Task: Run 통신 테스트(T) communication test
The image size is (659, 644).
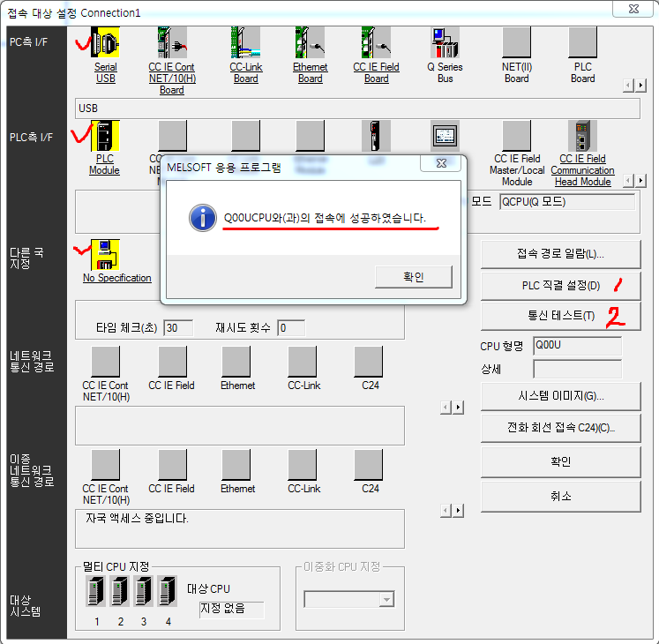Action: [x=561, y=316]
